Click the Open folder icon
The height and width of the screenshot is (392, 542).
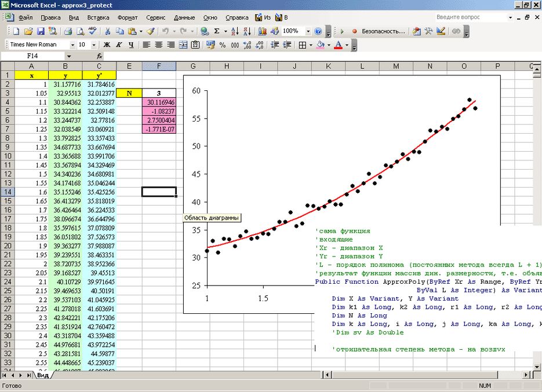click(x=28, y=31)
